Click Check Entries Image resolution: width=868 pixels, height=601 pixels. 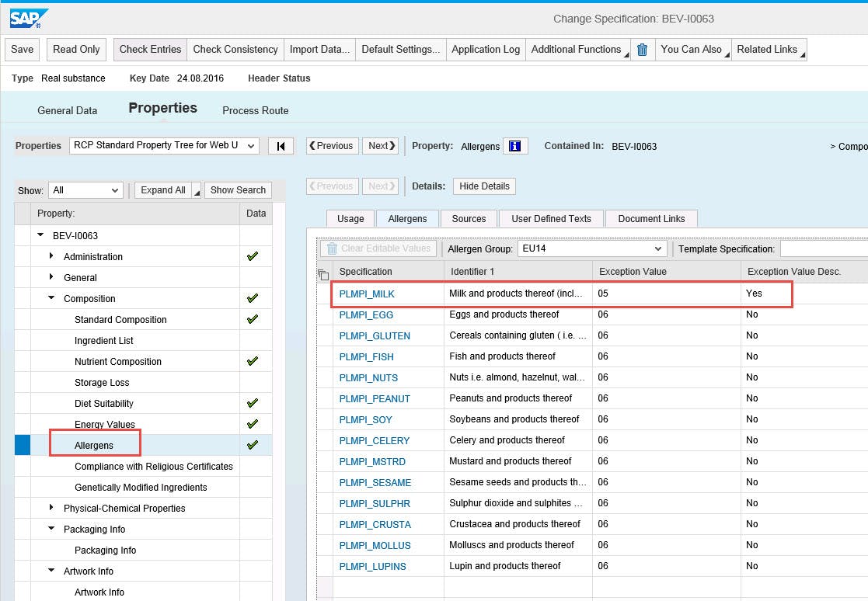click(x=150, y=49)
